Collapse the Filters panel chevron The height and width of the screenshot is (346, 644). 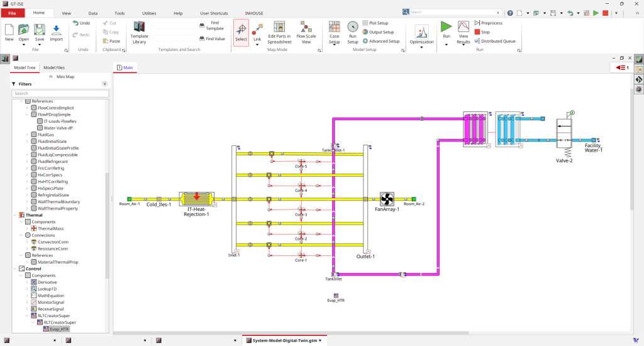point(105,84)
